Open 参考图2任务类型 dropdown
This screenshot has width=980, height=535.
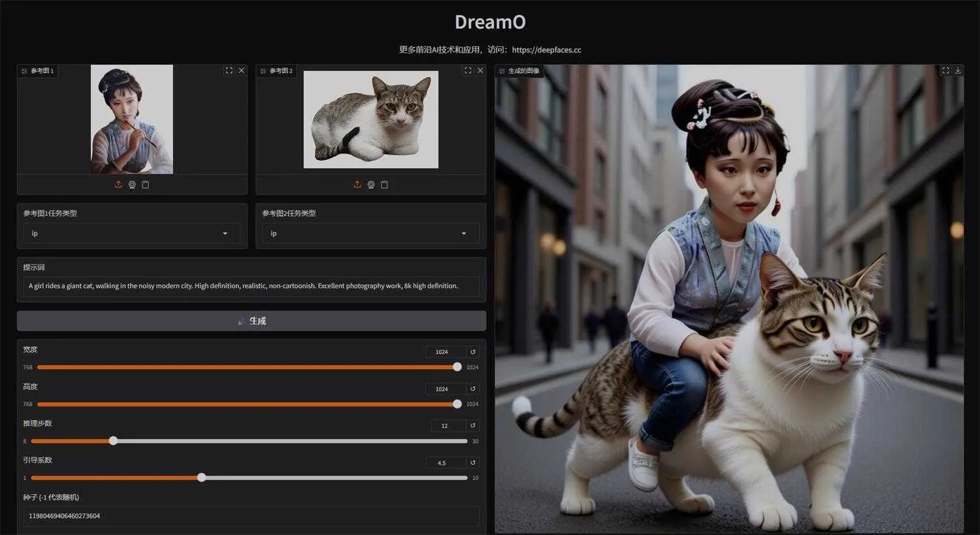point(371,233)
